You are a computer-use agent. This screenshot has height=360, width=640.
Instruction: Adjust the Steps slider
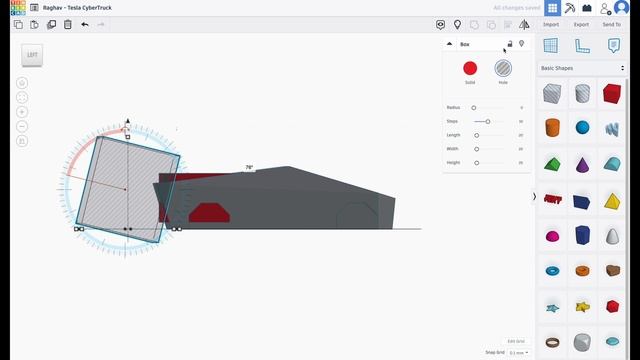488,122
